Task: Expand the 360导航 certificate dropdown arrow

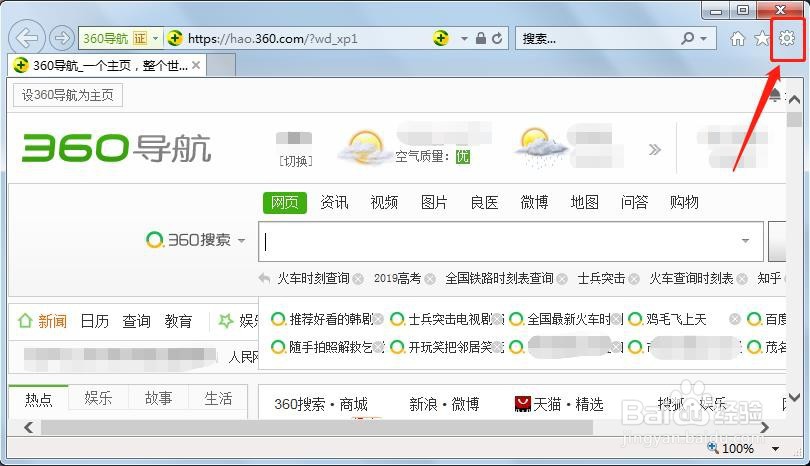Action: click(x=155, y=38)
